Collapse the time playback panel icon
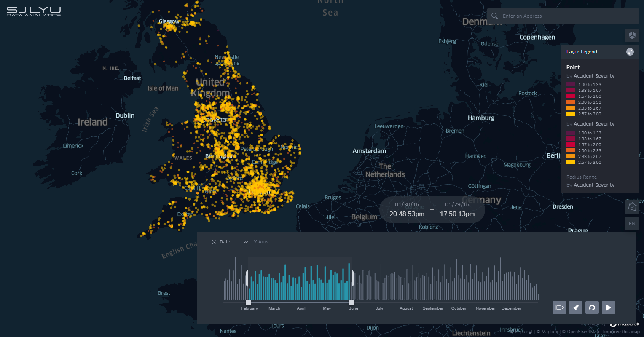 [x=559, y=308]
